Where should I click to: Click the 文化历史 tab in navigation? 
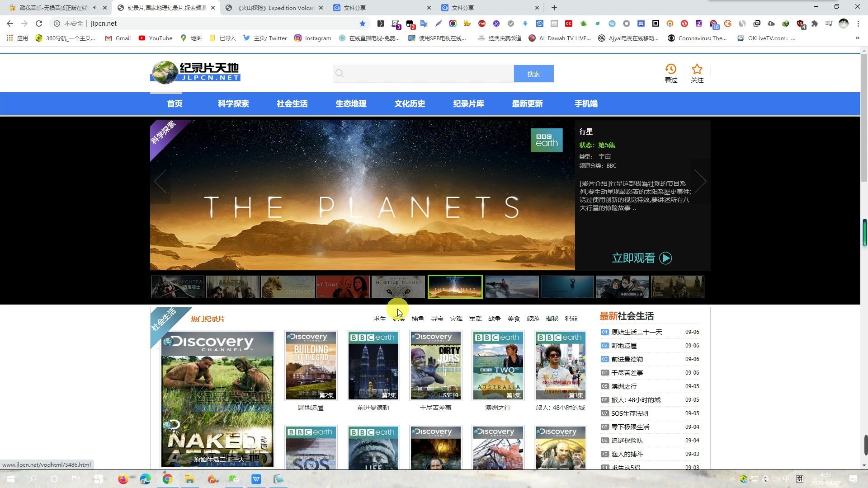[410, 103]
